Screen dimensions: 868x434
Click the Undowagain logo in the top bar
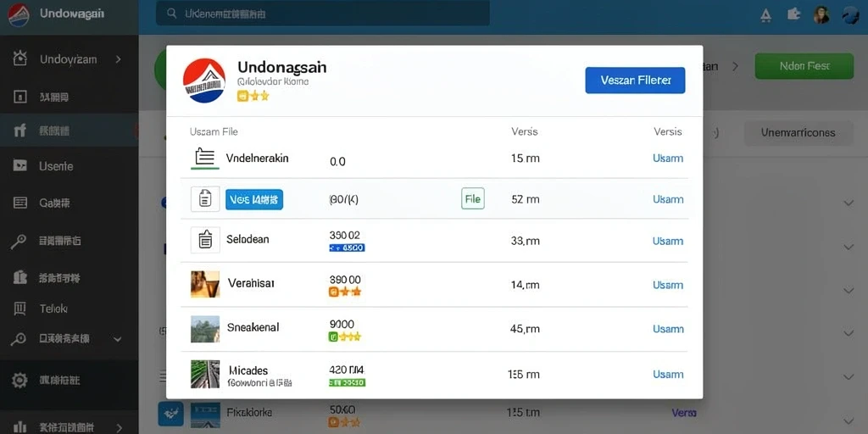(19, 15)
